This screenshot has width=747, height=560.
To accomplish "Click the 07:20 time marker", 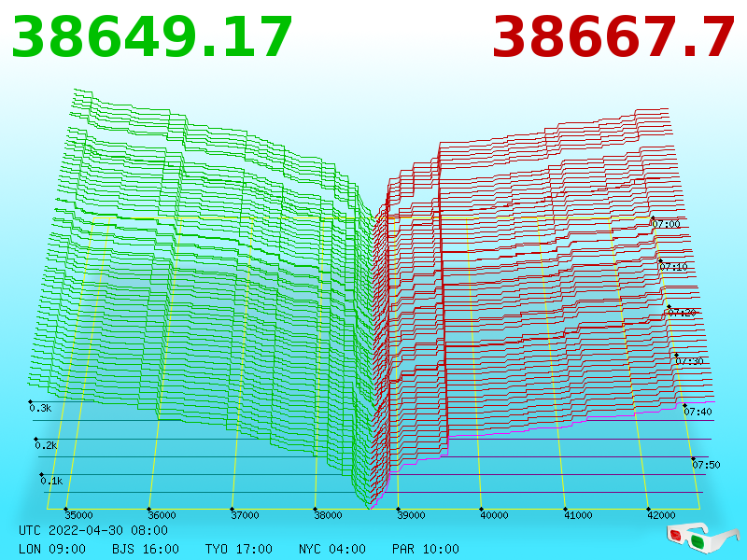I will [x=683, y=313].
